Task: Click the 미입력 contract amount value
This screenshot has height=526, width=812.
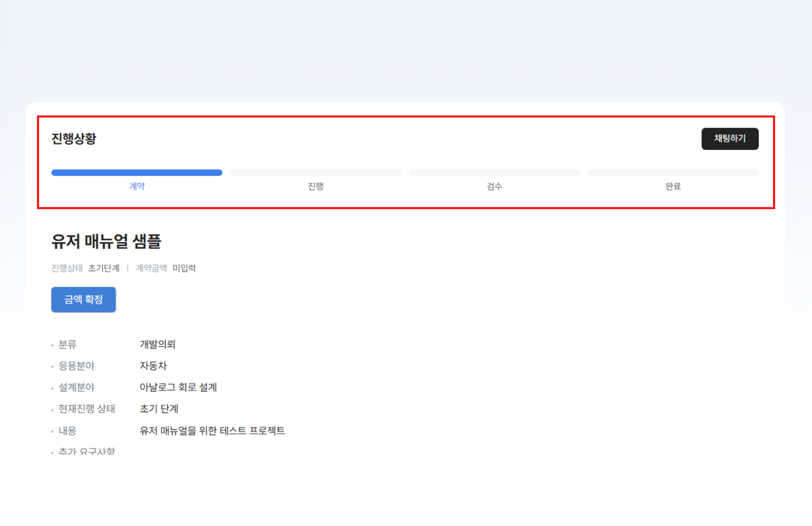Action: pyautogui.click(x=185, y=268)
